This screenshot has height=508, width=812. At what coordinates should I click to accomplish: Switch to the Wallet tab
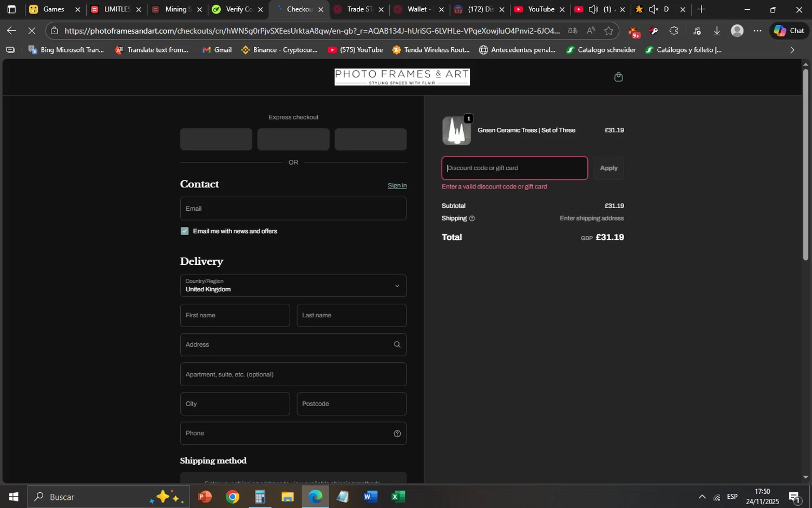click(419, 9)
